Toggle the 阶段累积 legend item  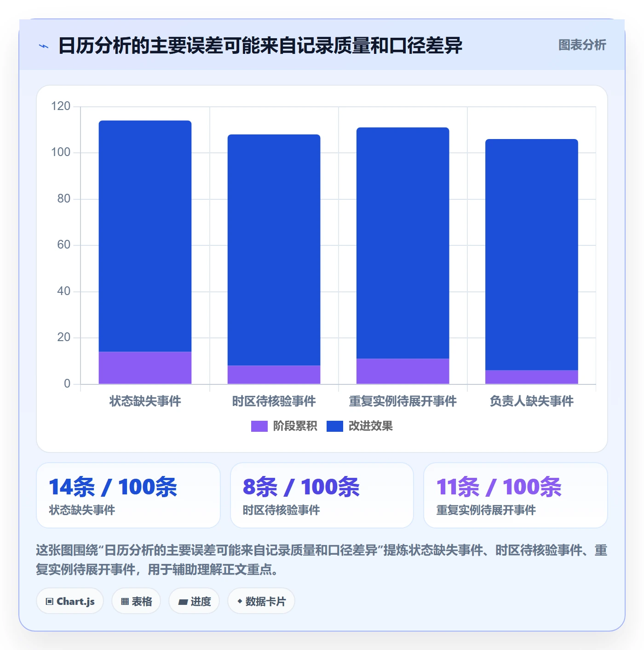tap(284, 426)
